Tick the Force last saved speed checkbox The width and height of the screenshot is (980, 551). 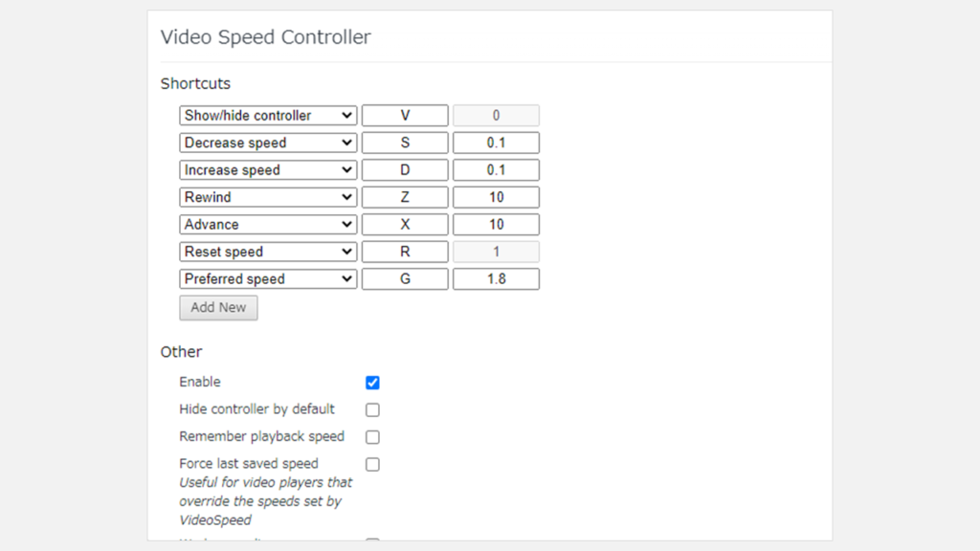click(372, 465)
